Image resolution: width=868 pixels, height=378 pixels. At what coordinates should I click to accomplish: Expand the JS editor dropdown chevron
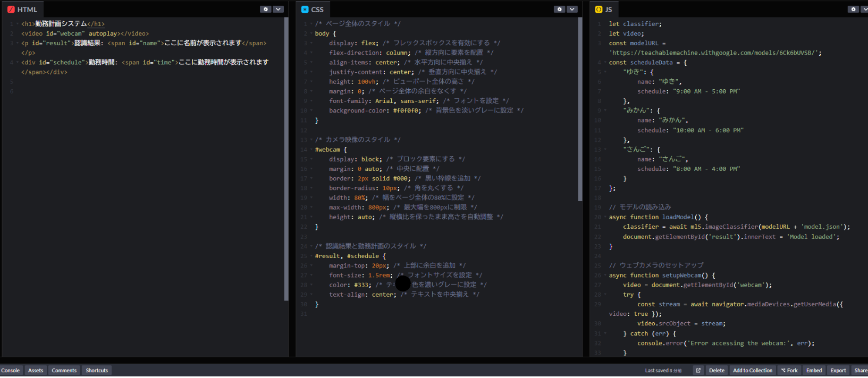pos(864,9)
